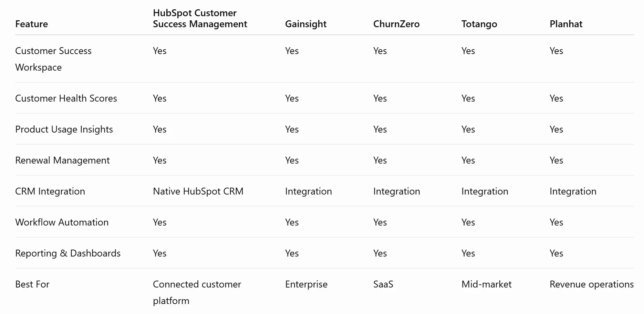Screen dimensions: 644x314
Task: Select the Product Usage Insights row label
Action: (x=64, y=129)
